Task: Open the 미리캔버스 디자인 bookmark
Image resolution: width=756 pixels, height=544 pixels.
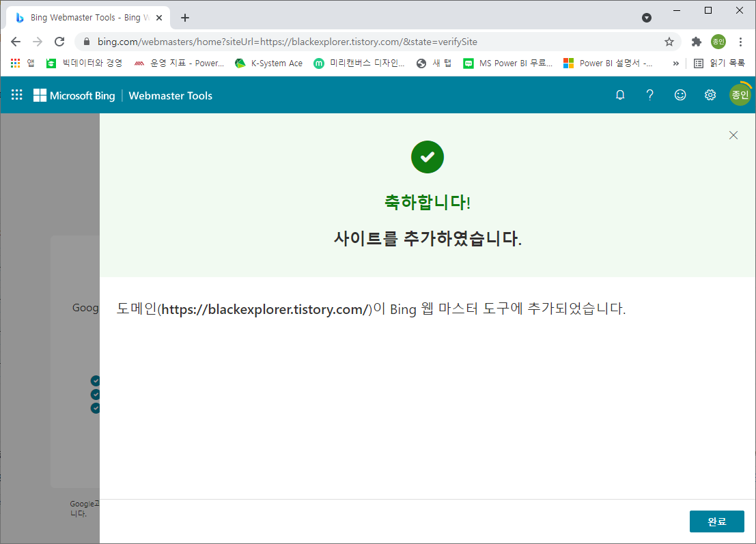Action: pos(359,63)
